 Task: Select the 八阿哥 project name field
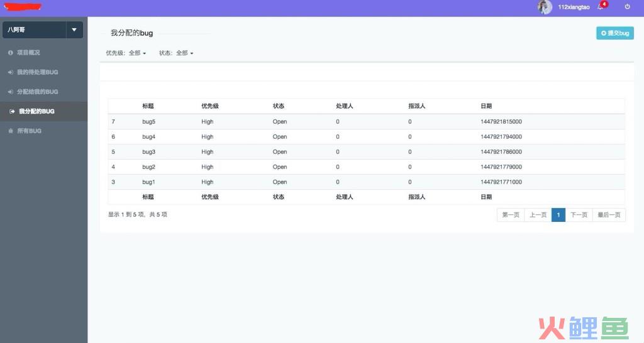click(x=34, y=30)
